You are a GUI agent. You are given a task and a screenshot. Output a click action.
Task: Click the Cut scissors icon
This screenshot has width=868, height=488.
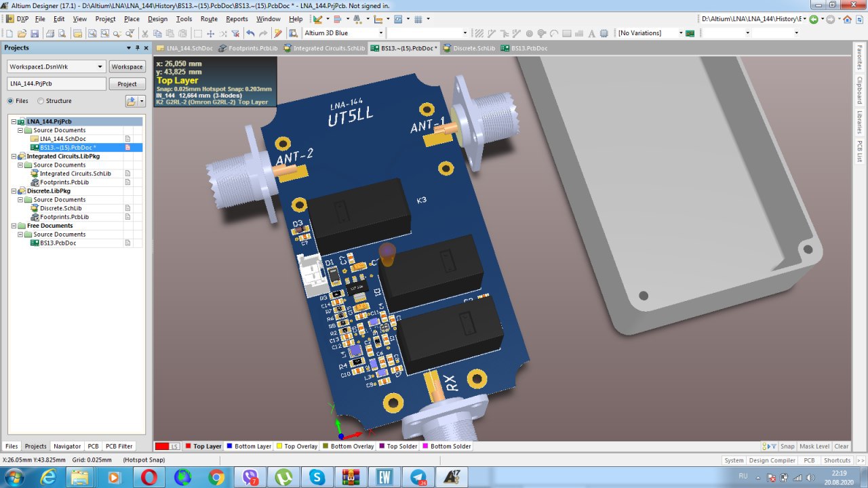point(145,33)
